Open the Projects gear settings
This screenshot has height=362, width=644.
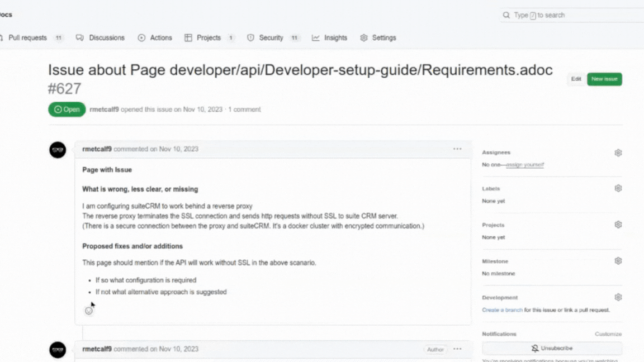tap(618, 225)
